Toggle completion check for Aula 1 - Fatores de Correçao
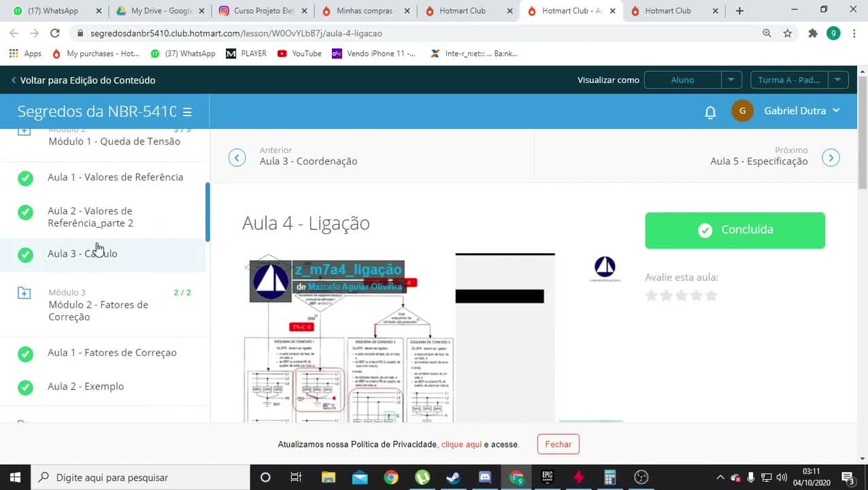The width and height of the screenshot is (868, 490). pyautogui.click(x=25, y=354)
